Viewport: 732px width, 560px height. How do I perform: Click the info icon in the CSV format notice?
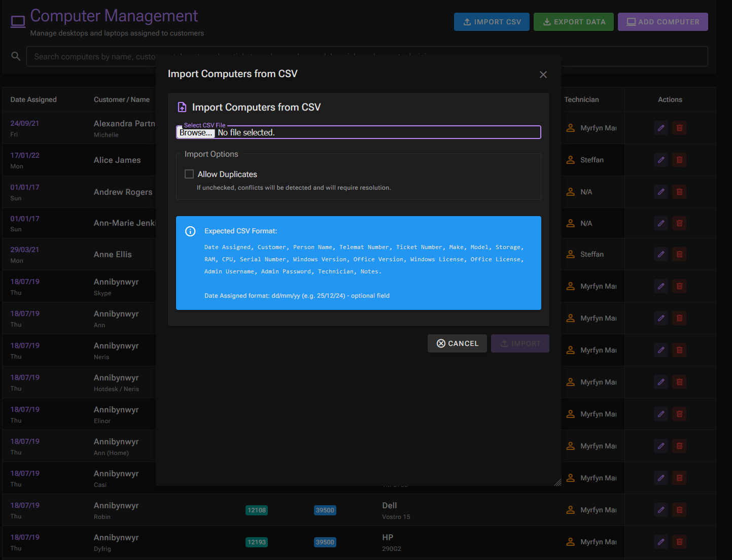[x=190, y=231]
